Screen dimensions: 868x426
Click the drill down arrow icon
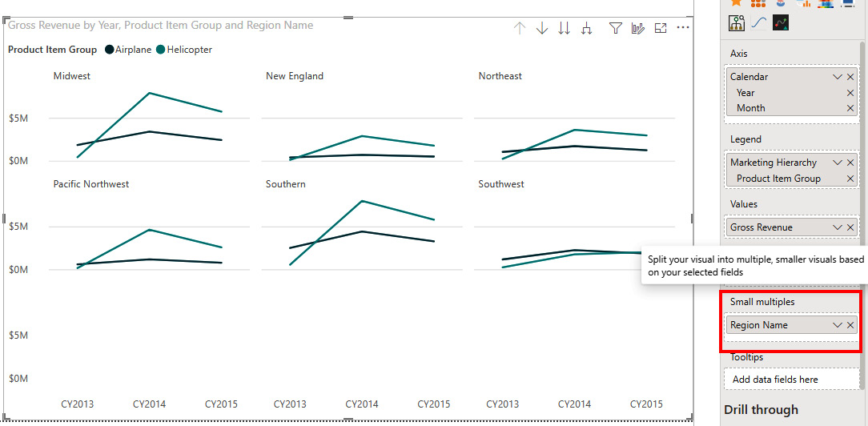pyautogui.click(x=542, y=29)
